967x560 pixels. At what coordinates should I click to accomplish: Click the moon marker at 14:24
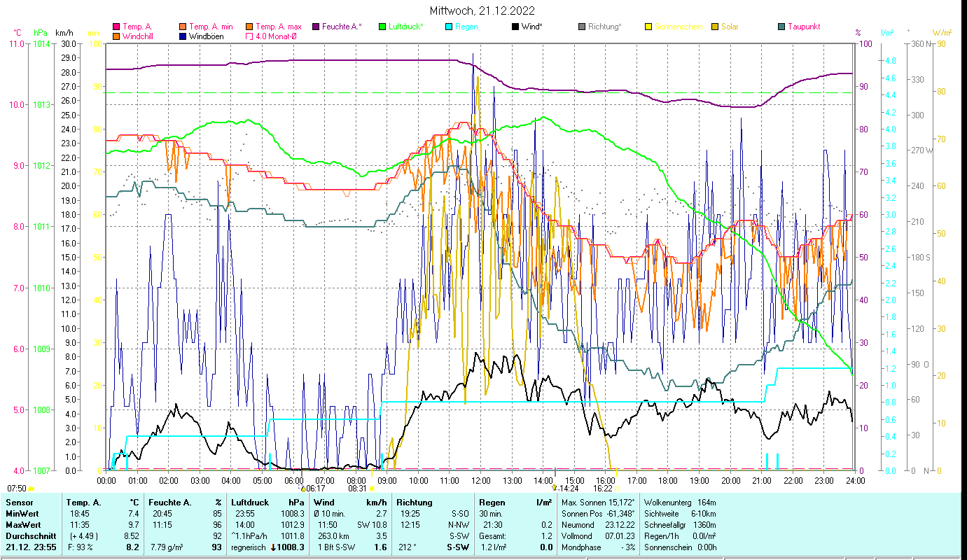(555, 488)
